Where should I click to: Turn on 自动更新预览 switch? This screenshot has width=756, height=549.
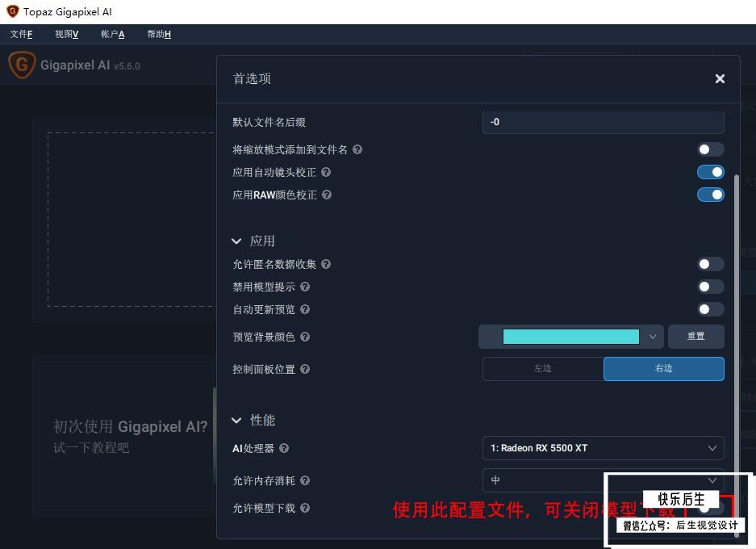click(x=710, y=310)
